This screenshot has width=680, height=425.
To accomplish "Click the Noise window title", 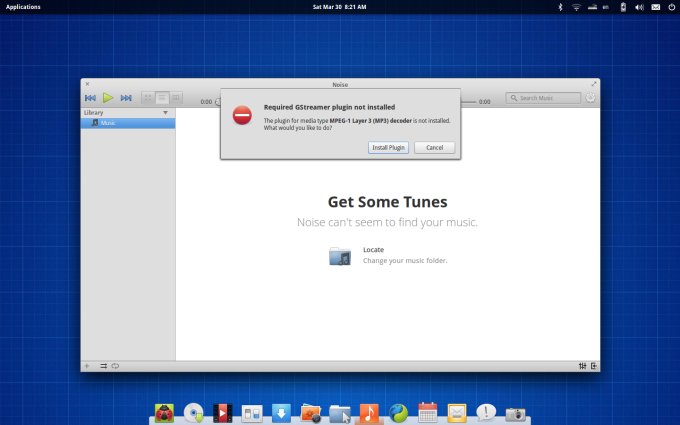I will [340, 85].
